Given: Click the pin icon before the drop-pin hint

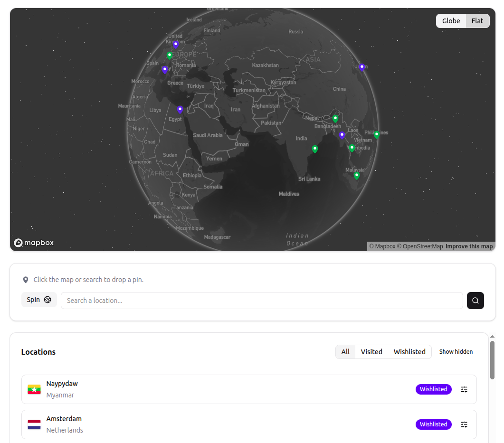Looking at the screenshot, I should pos(26,280).
